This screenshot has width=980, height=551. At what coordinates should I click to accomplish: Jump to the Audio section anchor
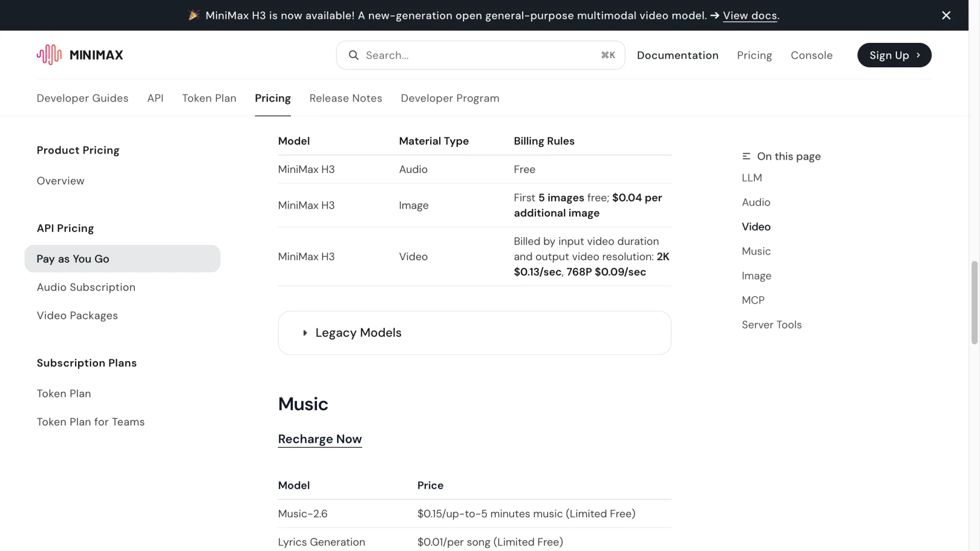pos(756,202)
